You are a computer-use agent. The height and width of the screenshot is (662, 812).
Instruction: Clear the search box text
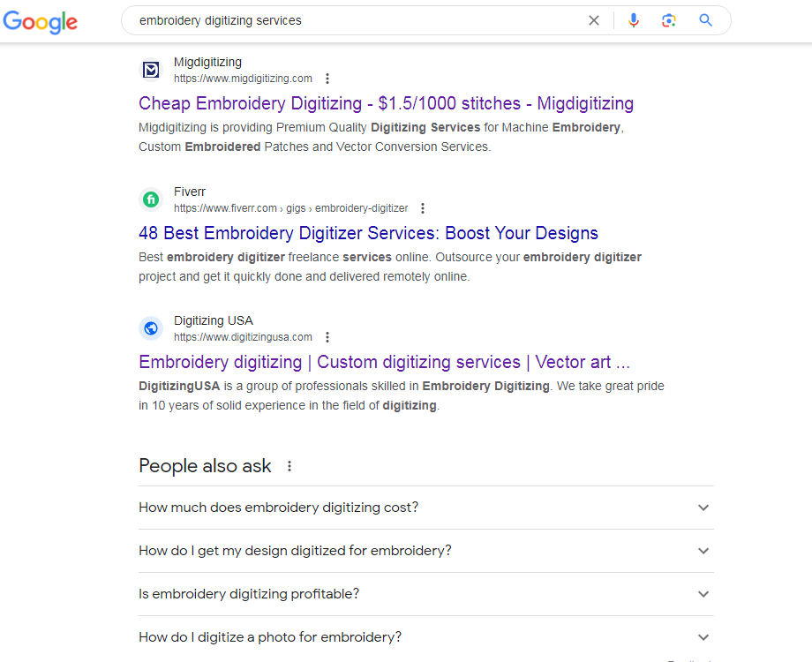tap(594, 20)
